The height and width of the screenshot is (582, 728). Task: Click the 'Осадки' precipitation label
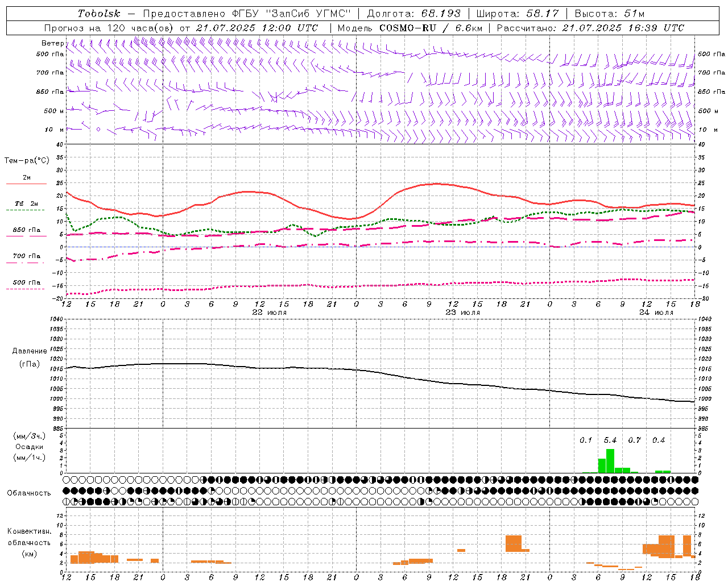click(30, 447)
